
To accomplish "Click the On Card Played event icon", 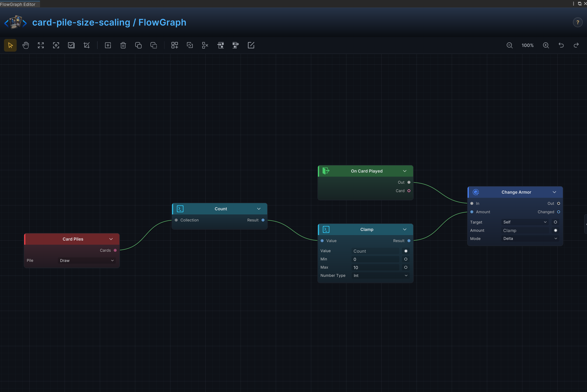I will click(x=326, y=171).
